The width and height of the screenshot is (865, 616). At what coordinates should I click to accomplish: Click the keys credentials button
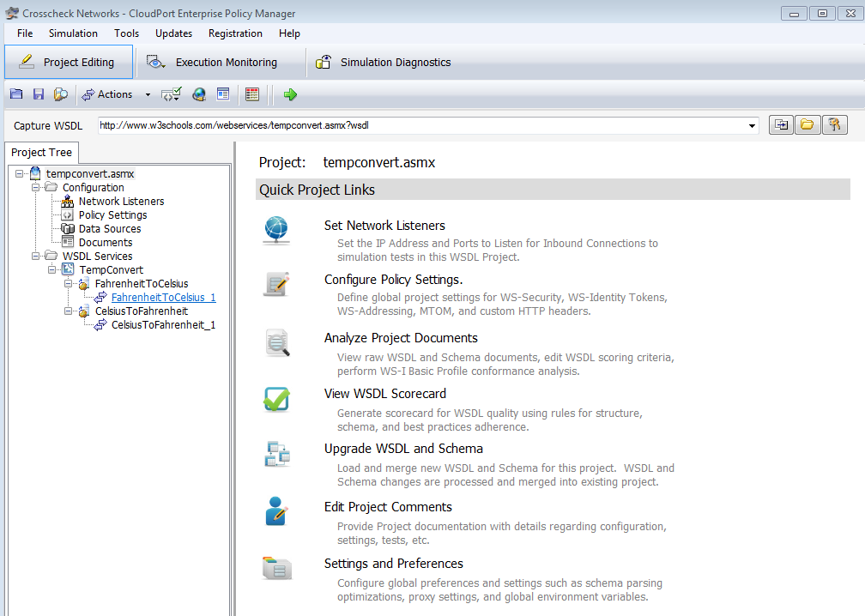point(835,124)
